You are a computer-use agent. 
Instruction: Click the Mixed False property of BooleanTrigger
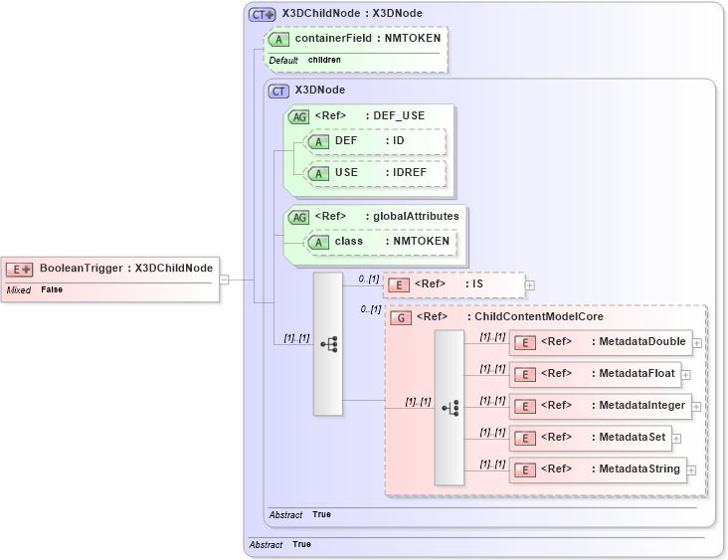click(x=35, y=289)
